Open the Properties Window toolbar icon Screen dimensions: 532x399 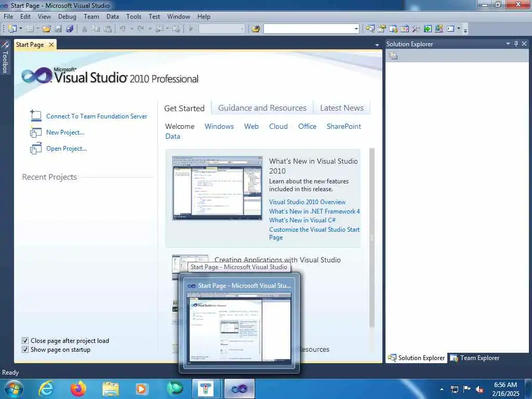pyautogui.click(x=382, y=29)
